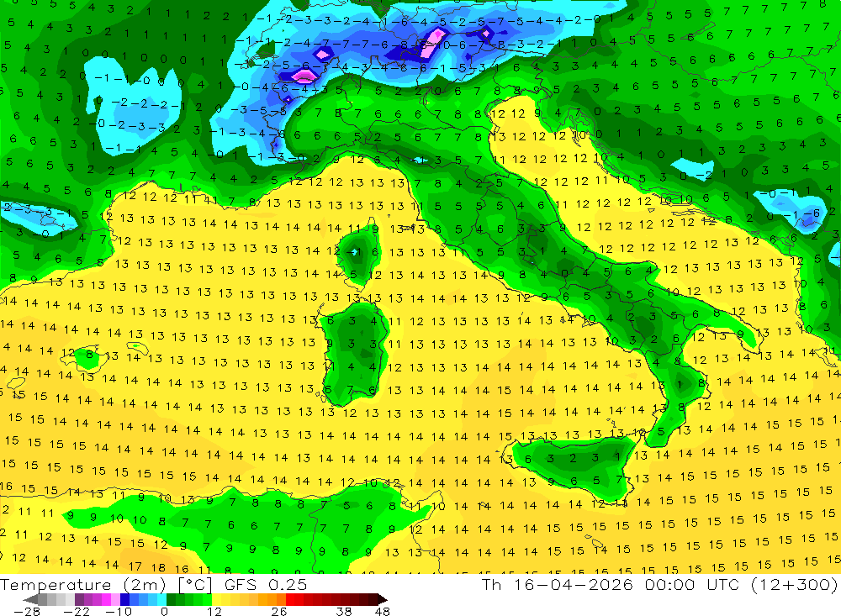This screenshot has width=841, height=616.
Task: Click the '-28' legend label
Action: (27, 612)
